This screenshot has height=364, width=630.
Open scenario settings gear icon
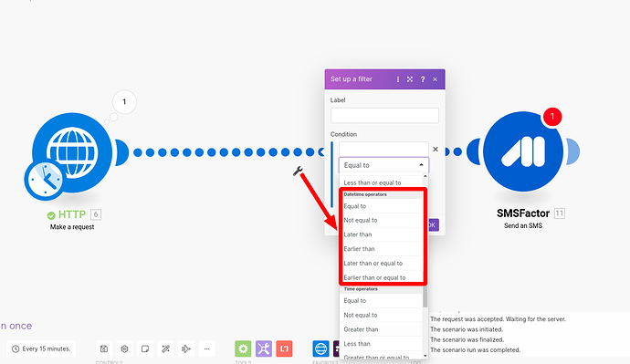(x=124, y=348)
